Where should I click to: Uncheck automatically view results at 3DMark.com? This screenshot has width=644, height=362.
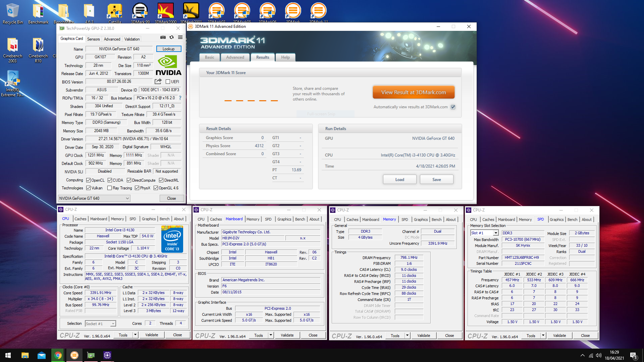(x=453, y=107)
